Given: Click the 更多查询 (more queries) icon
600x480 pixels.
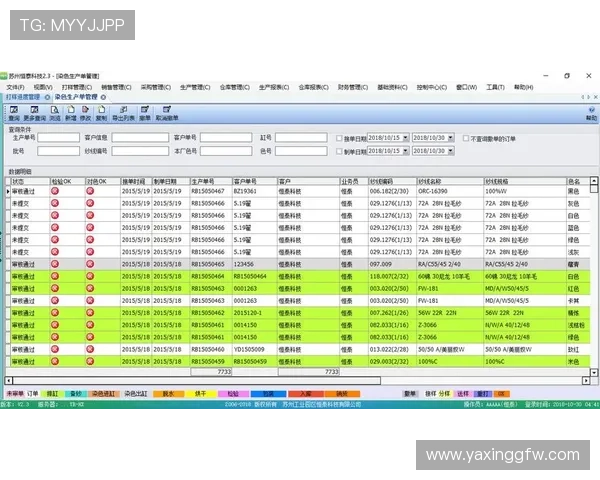Looking at the screenshot, I should point(36,113).
